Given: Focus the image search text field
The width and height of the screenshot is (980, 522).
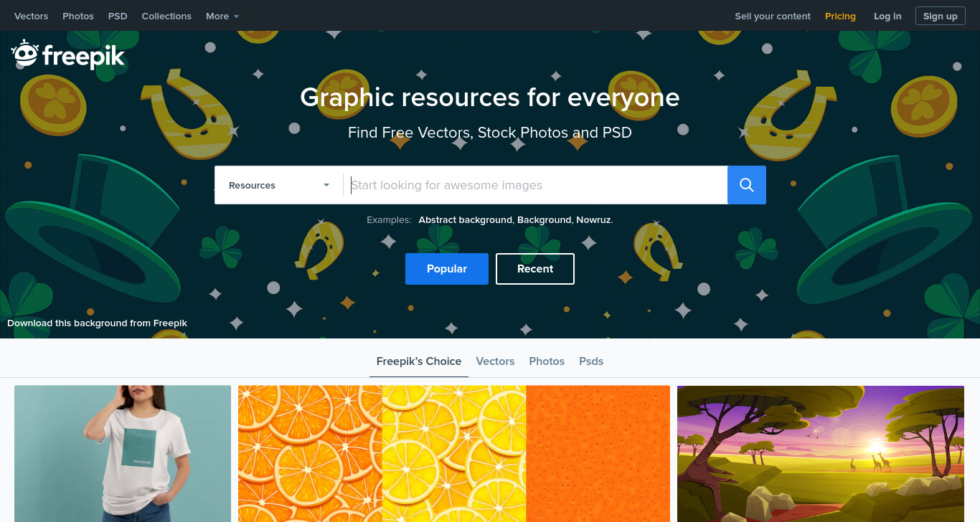Looking at the screenshot, I should point(535,185).
